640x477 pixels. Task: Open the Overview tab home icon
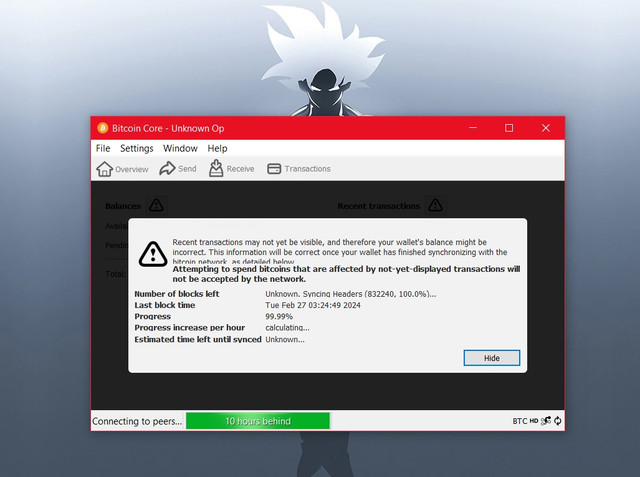tap(104, 169)
